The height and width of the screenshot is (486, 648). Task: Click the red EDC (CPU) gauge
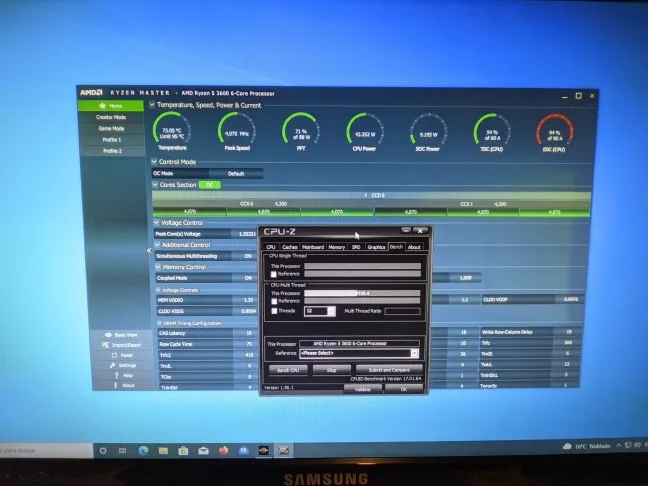coord(554,134)
